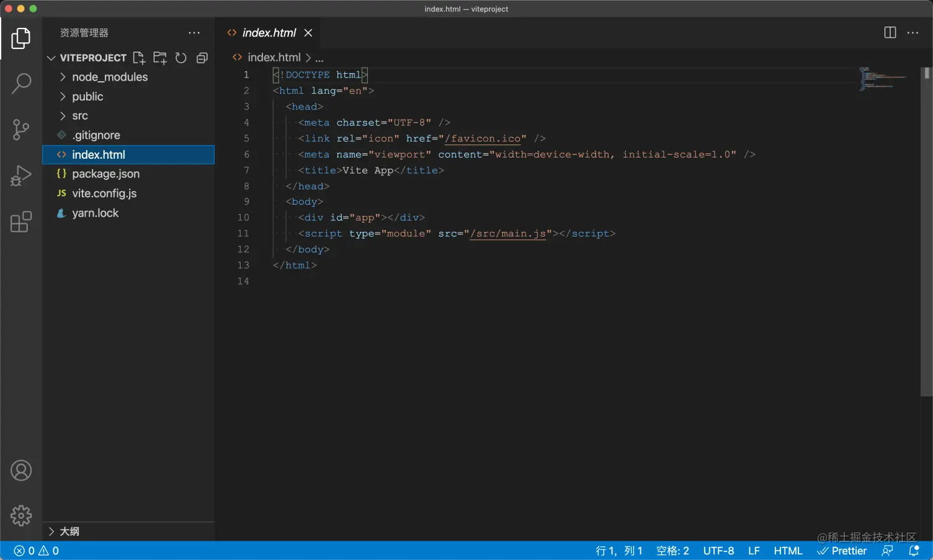
Task: Open errors and warnings problems indicator
Action: 37,551
